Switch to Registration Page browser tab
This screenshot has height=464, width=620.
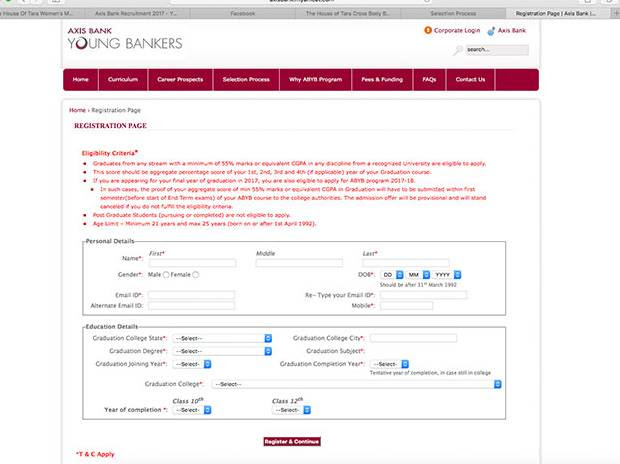(x=556, y=13)
